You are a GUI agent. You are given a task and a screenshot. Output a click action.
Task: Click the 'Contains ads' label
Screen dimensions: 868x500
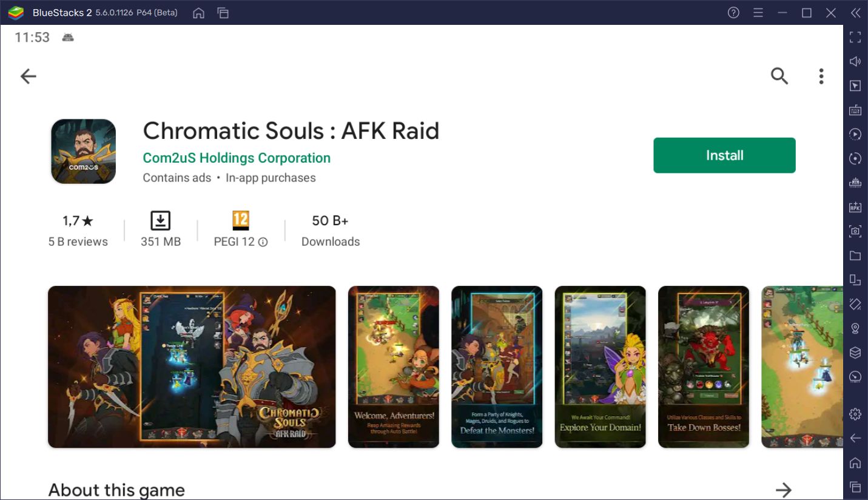(x=177, y=178)
